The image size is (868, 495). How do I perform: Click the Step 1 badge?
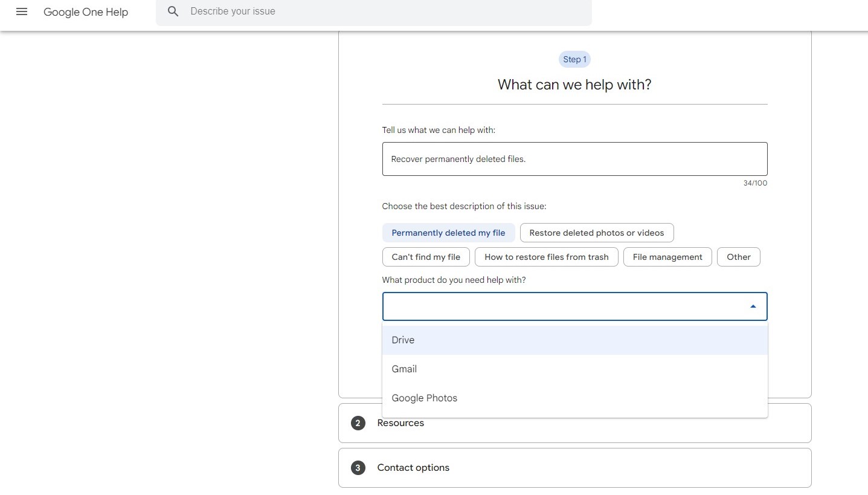click(x=574, y=59)
